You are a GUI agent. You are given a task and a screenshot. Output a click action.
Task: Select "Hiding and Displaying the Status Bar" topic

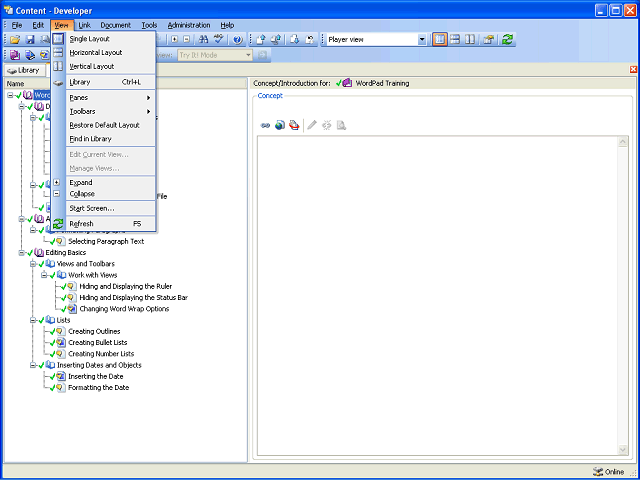[x=133, y=298]
